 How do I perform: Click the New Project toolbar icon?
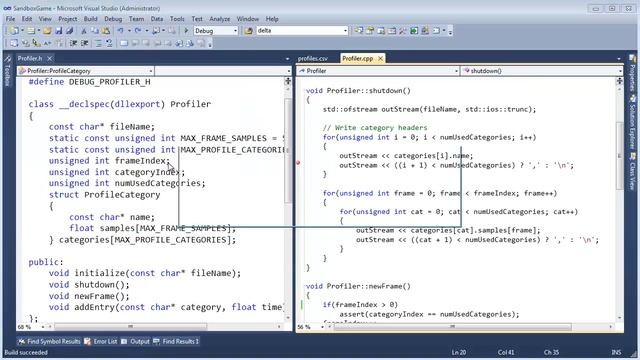point(14,31)
